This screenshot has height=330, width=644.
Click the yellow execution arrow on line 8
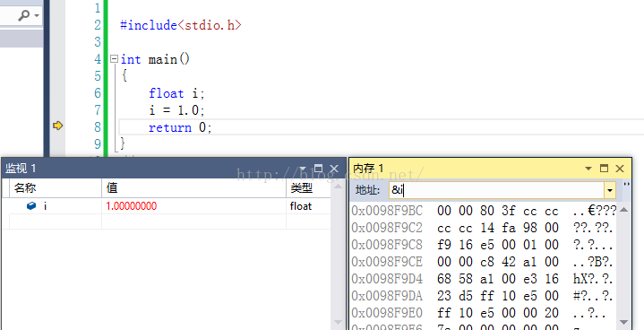(x=58, y=126)
